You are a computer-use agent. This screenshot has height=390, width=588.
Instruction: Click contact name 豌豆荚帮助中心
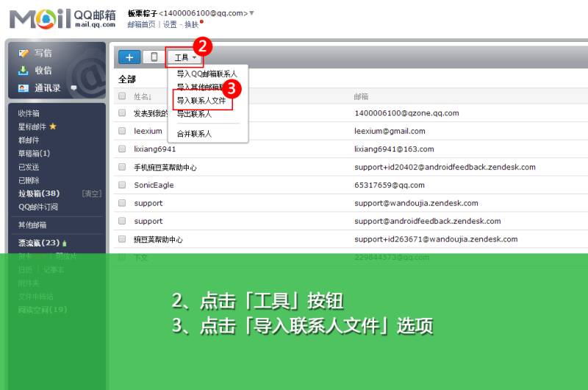[x=158, y=239]
